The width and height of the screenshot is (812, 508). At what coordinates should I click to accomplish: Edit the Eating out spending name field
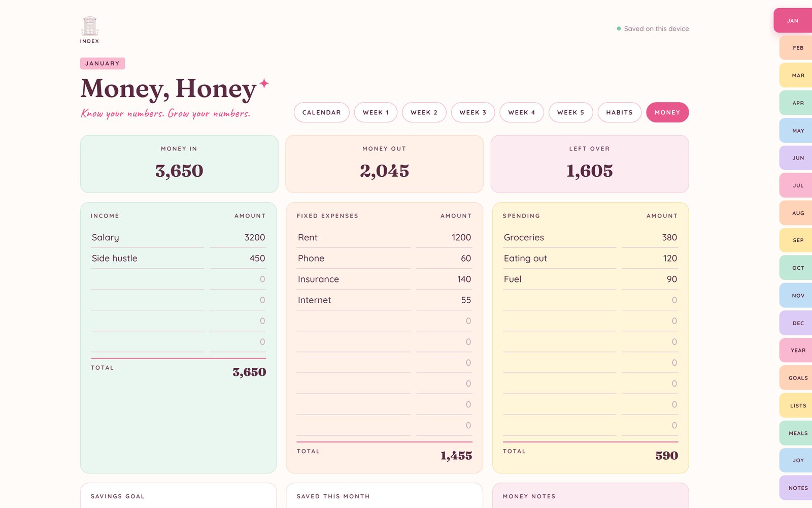(x=560, y=259)
